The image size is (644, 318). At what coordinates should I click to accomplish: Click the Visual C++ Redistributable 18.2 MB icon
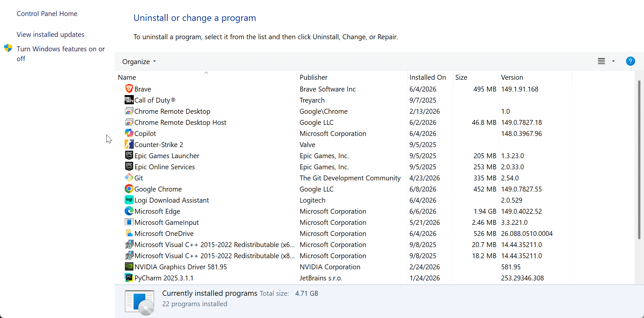coord(129,255)
